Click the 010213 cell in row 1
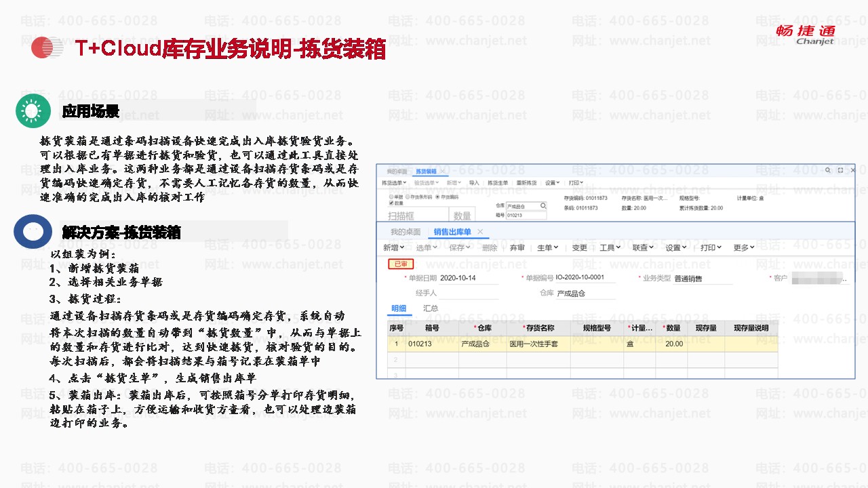 (432, 344)
